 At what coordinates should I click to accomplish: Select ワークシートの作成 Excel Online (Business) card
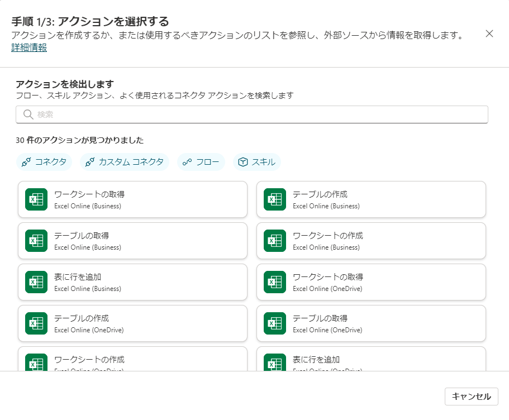tap(371, 241)
